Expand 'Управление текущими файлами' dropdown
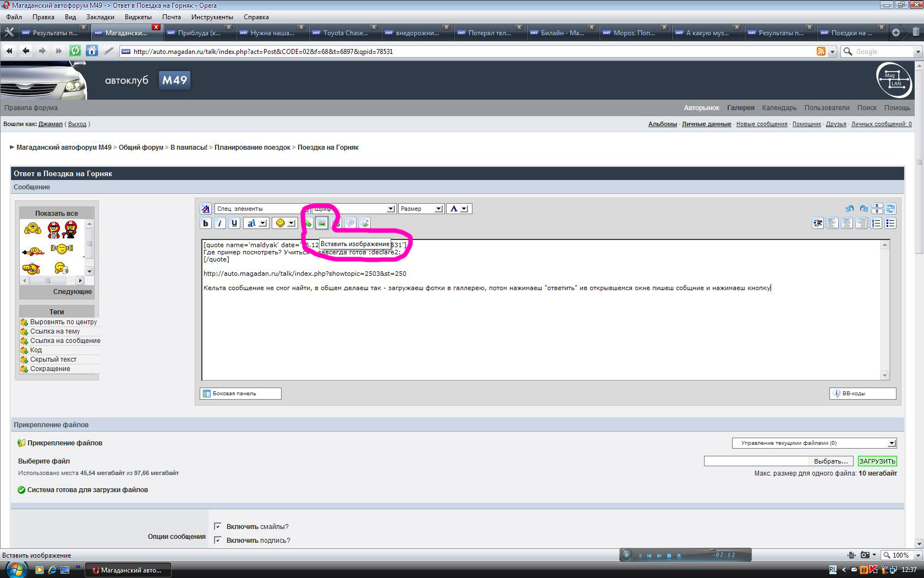 (814, 443)
